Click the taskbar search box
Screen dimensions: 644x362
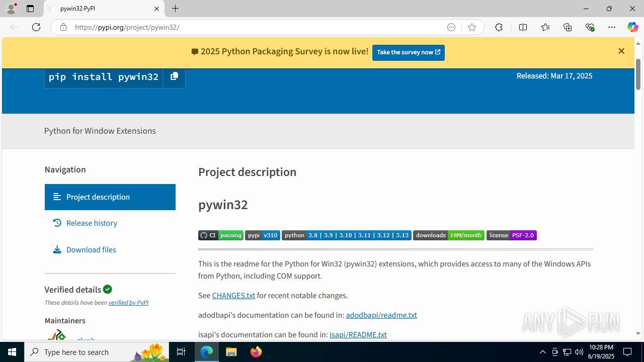pyautogui.click(x=97, y=352)
